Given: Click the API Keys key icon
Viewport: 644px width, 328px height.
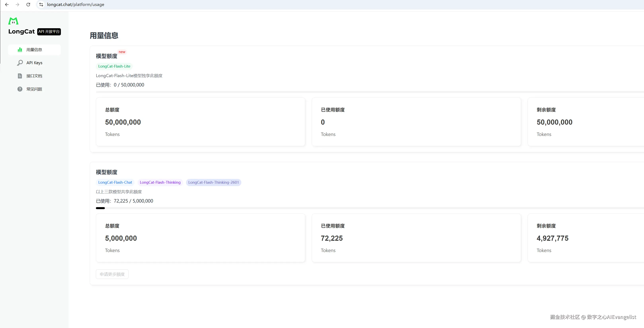Looking at the screenshot, I should 20,63.
